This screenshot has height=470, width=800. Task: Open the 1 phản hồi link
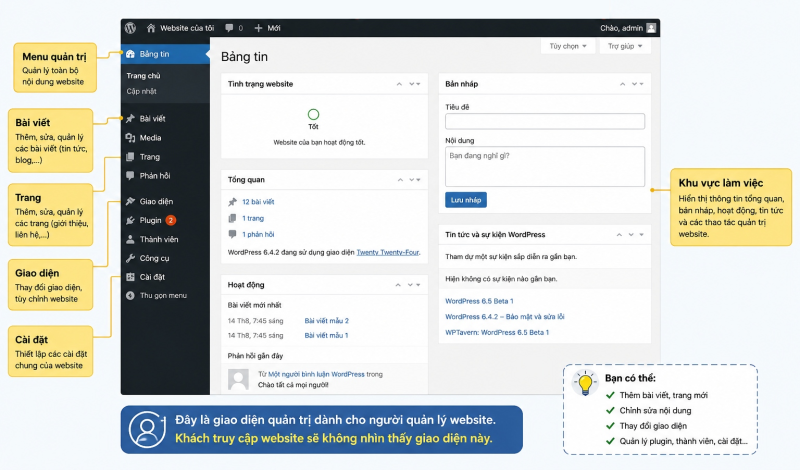point(258,234)
